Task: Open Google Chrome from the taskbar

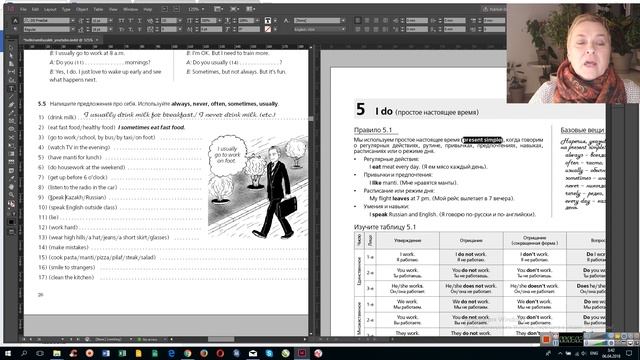Action: point(188,353)
